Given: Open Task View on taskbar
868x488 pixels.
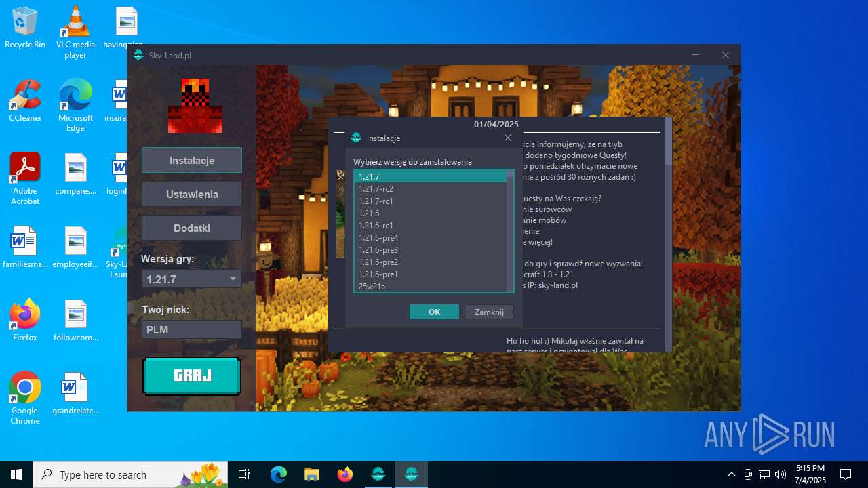Looking at the screenshot, I should [x=244, y=474].
